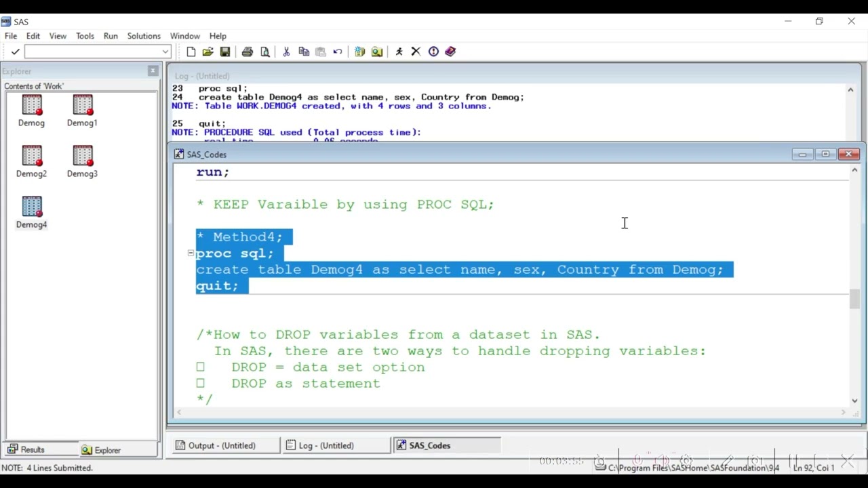Click the editor horizontal scroll left arrow
This screenshot has height=488, width=868.
(179, 412)
